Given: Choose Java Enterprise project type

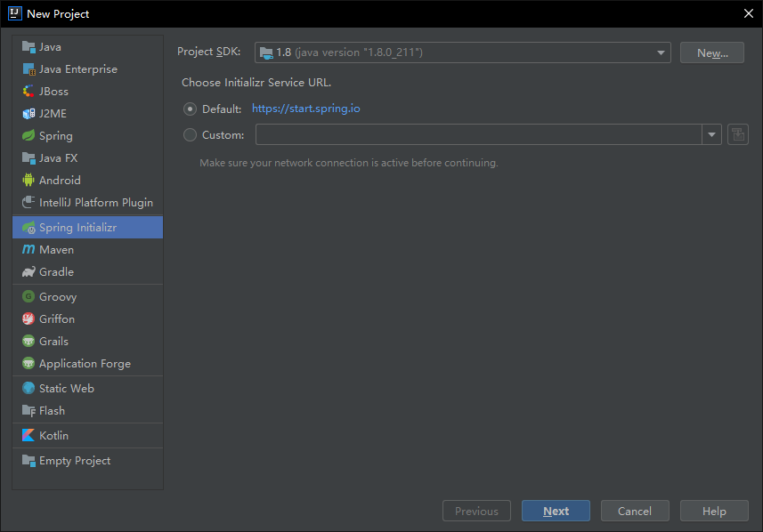Looking at the screenshot, I should tap(77, 69).
